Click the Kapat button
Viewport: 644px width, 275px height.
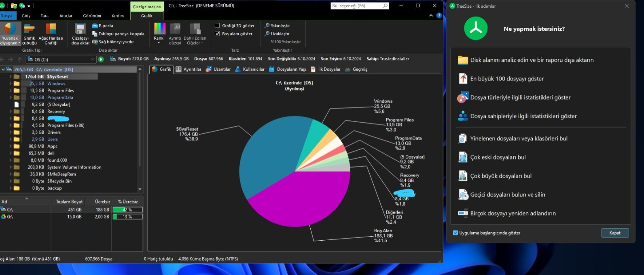pos(615,233)
